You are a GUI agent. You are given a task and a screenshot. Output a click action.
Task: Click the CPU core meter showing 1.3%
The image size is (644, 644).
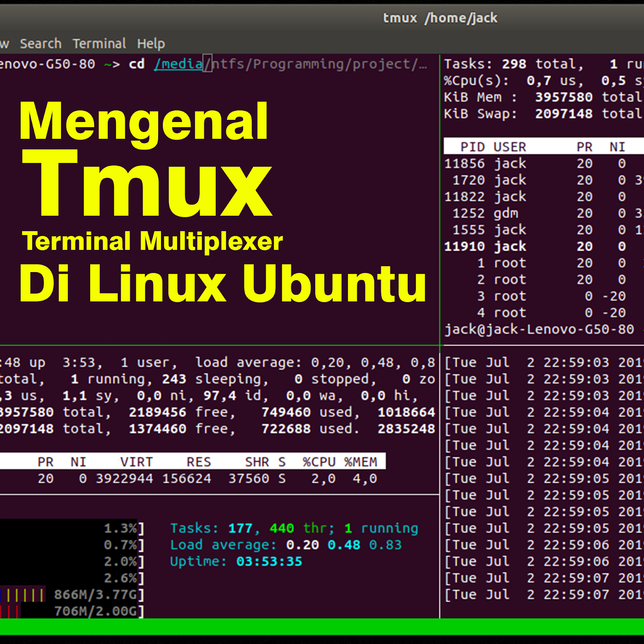tap(121, 528)
